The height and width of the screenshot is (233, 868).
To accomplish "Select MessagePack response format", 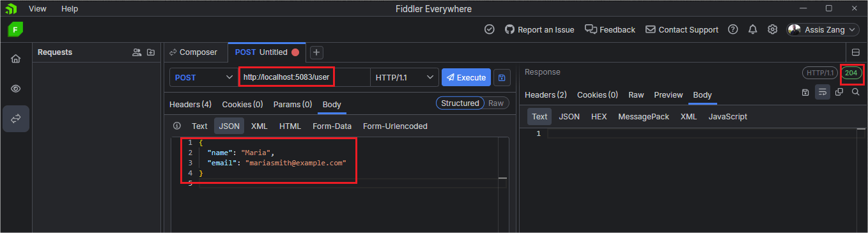I will pos(644,116).
